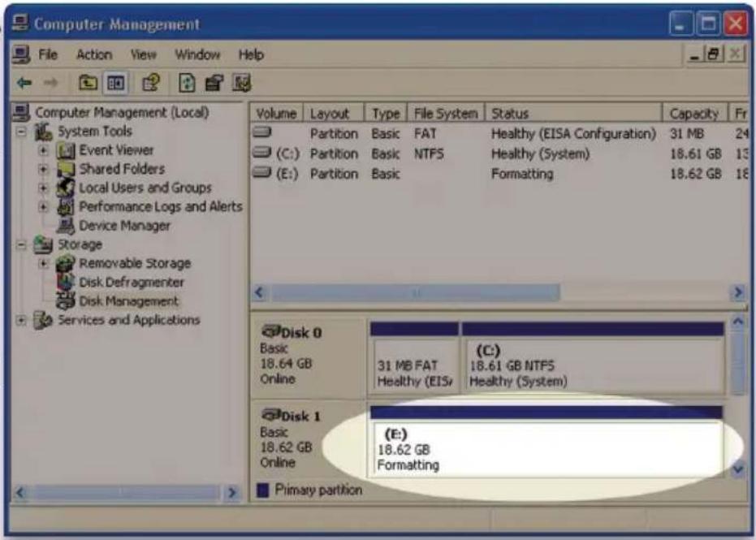Image resolution: width=756 pixels, height=540 pixels.
Task: Click the Disk 1 drive icon
Action: point(270,415)
